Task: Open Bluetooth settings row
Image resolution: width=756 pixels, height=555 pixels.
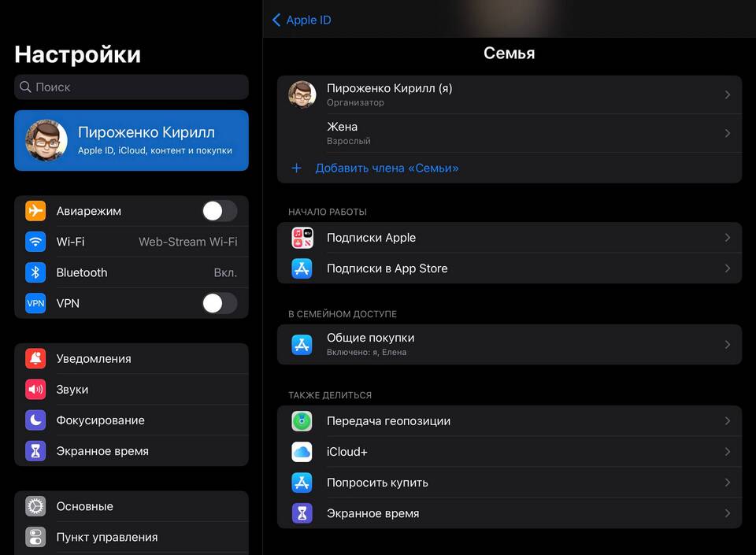Action: (132, 272)
